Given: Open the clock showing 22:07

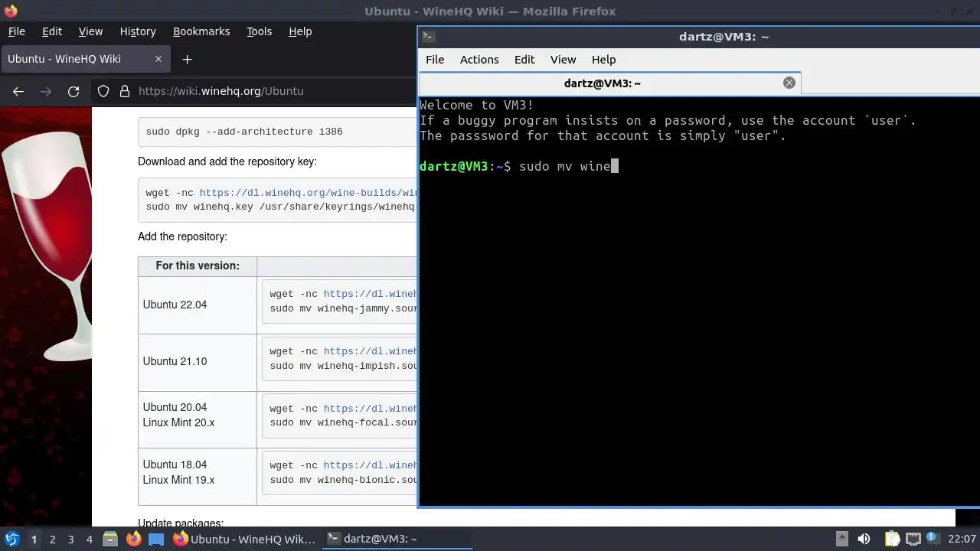Looking at the screenshot, I should [x=962, y=539].
